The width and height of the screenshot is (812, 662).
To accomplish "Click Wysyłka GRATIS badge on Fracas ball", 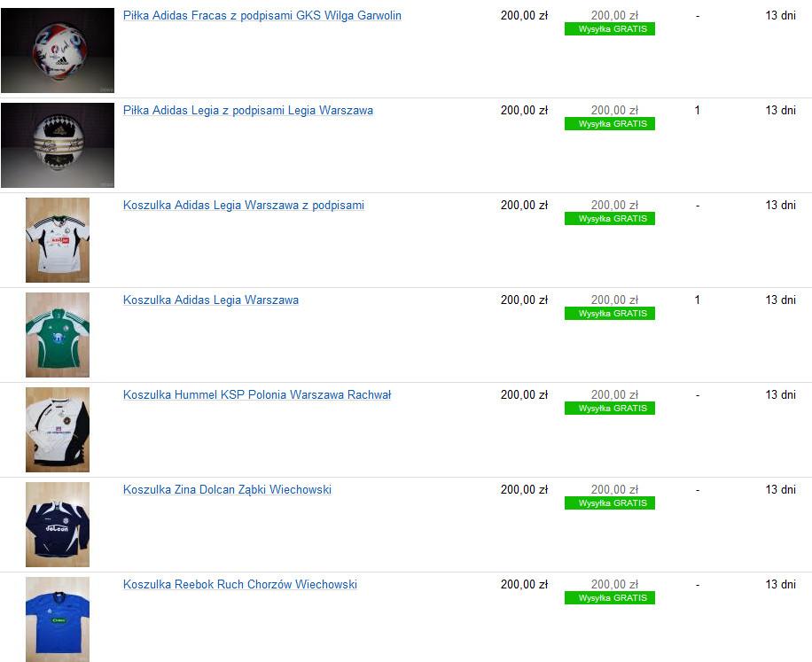I will [610, 29].
